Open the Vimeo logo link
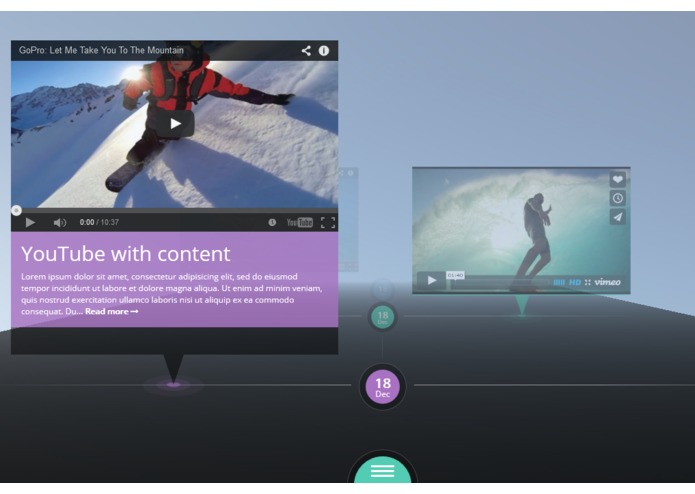Image resolution: width=695 pixels, height=494 pixels. 608,282
